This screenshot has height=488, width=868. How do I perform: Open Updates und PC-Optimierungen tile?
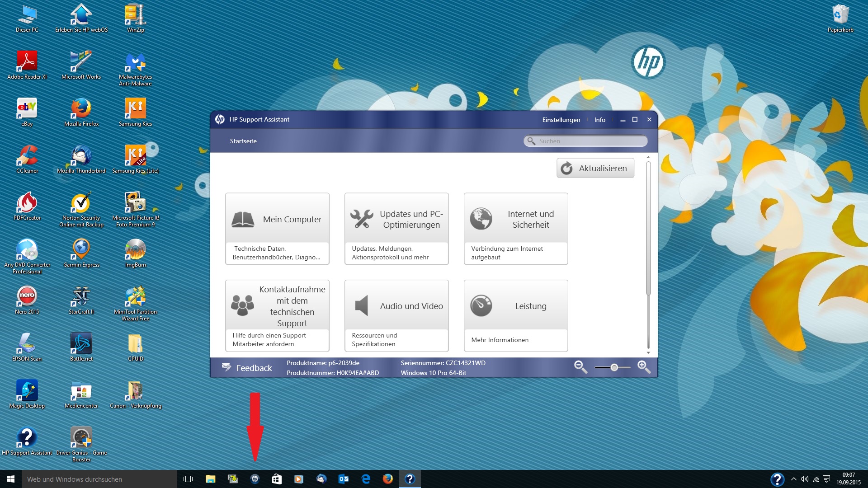click(396, 229)
